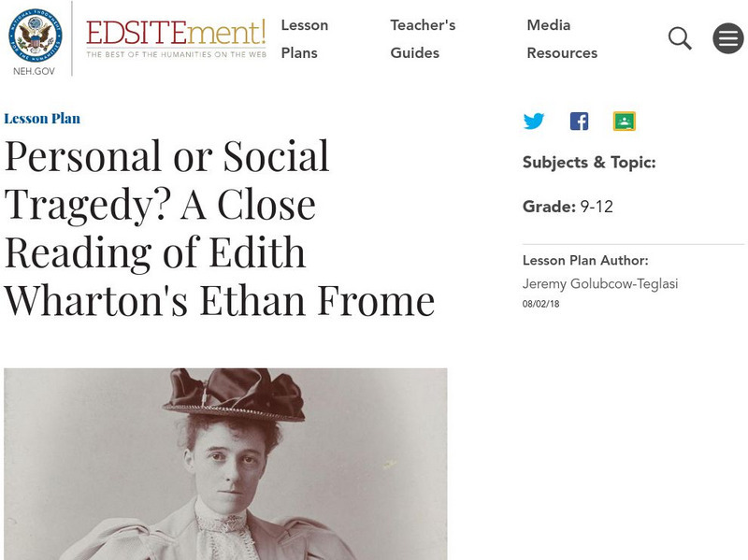Share the lesson on Twitter

click(534, 122)
